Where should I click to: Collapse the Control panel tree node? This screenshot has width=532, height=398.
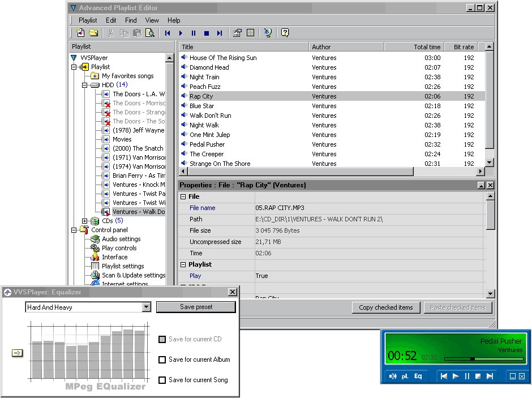coord(74,230)
